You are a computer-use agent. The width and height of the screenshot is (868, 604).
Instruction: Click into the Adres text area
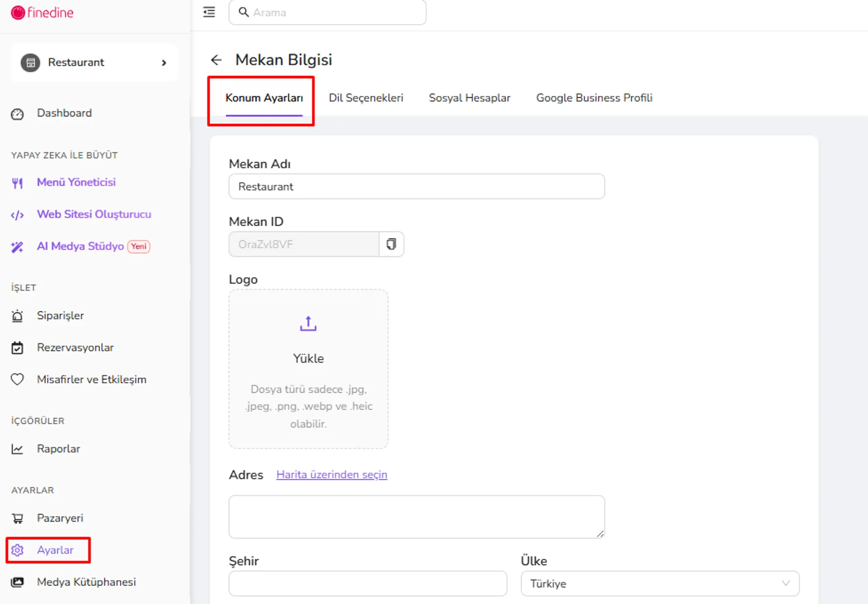417,517
